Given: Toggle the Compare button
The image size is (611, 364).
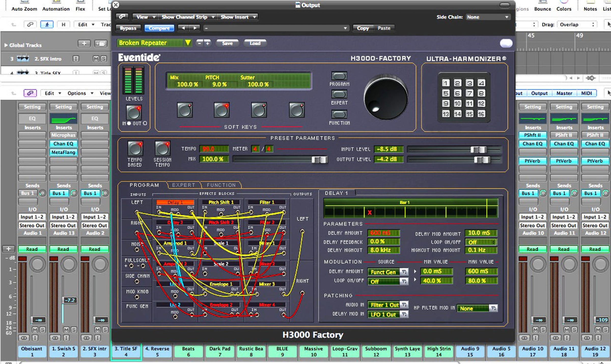Looking at the screenshot, I should point(159,28).
